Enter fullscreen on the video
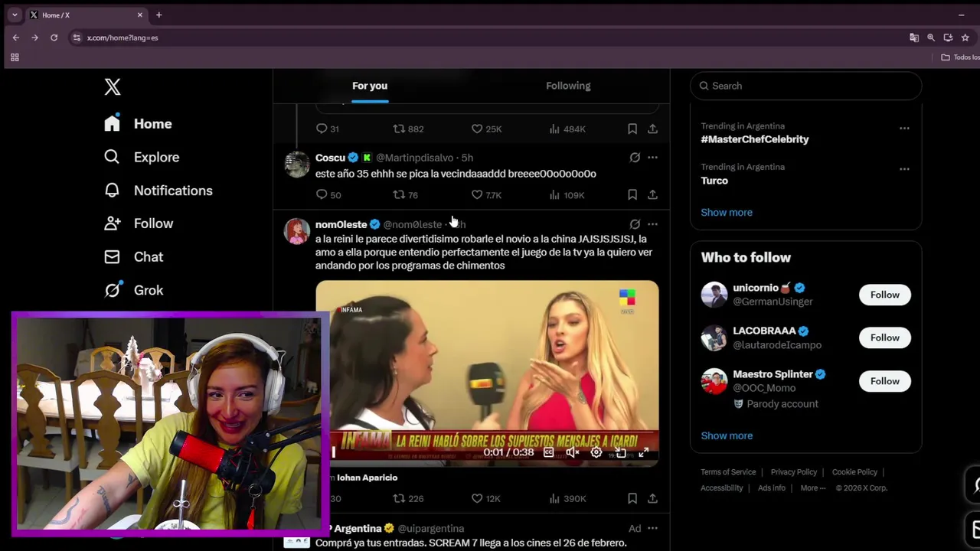 point(644,452)
